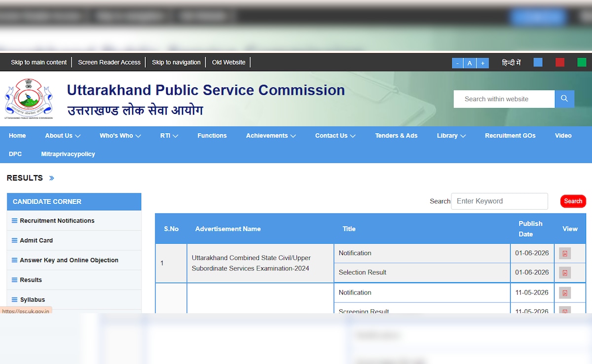Open Recruitment GOs page

tap(510, 136)
